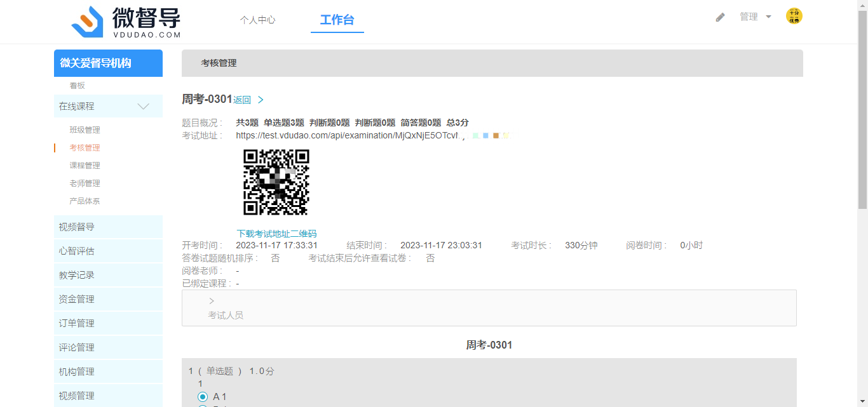
Task: Switch to the 工作台 tab
Action: click(337, 20)
